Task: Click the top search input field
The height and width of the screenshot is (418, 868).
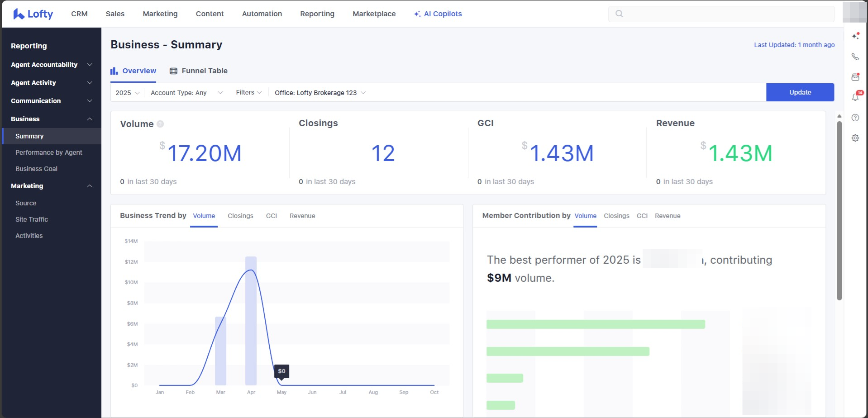Action: (x=724, y=14)
